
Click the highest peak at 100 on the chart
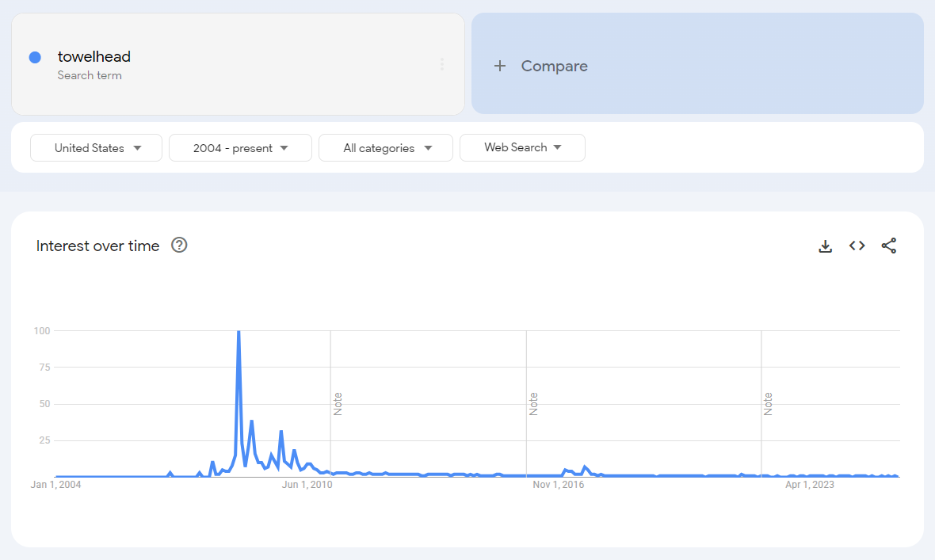(x=239, y=332)
